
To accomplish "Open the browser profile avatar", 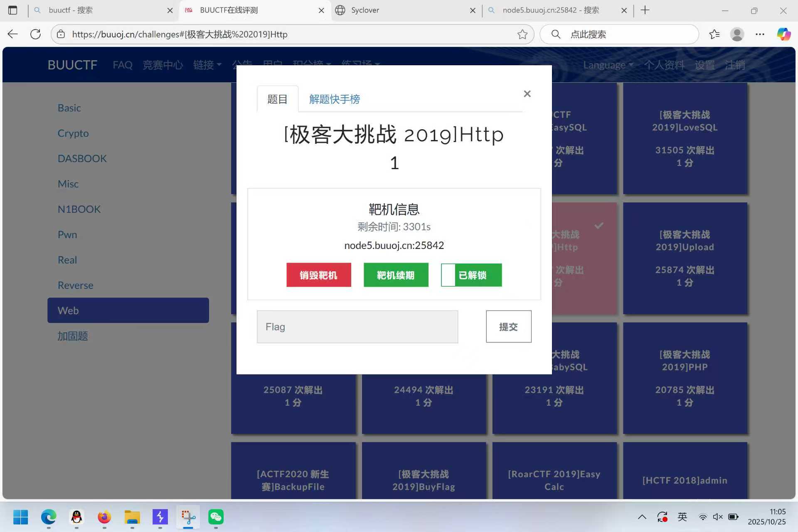I will (x=737, y=34).
